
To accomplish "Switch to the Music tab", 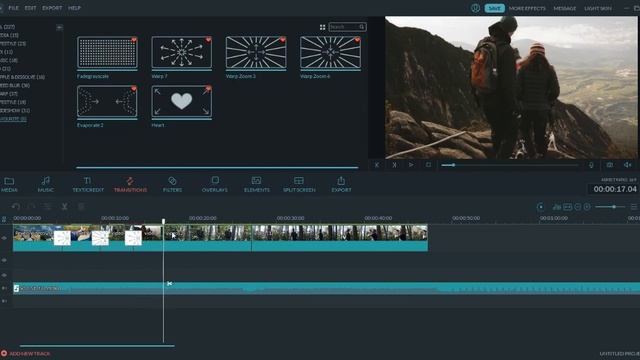I will [46, 184].
